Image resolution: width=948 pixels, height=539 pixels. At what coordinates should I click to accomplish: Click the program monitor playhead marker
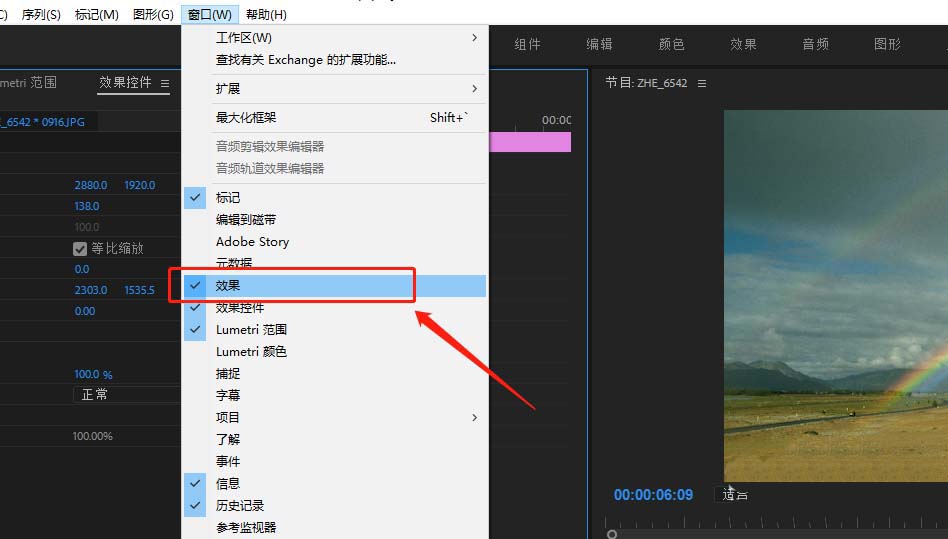pos(612,534)
